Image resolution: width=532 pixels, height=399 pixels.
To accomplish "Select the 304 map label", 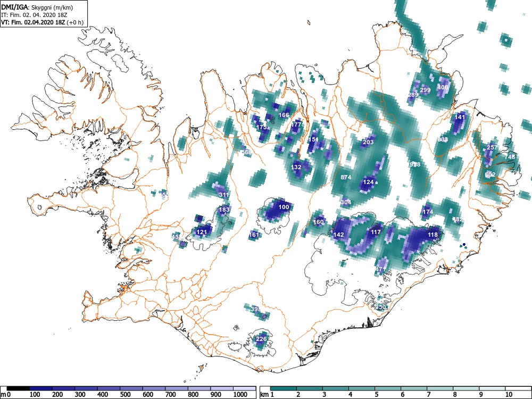I will coord(346,202).
